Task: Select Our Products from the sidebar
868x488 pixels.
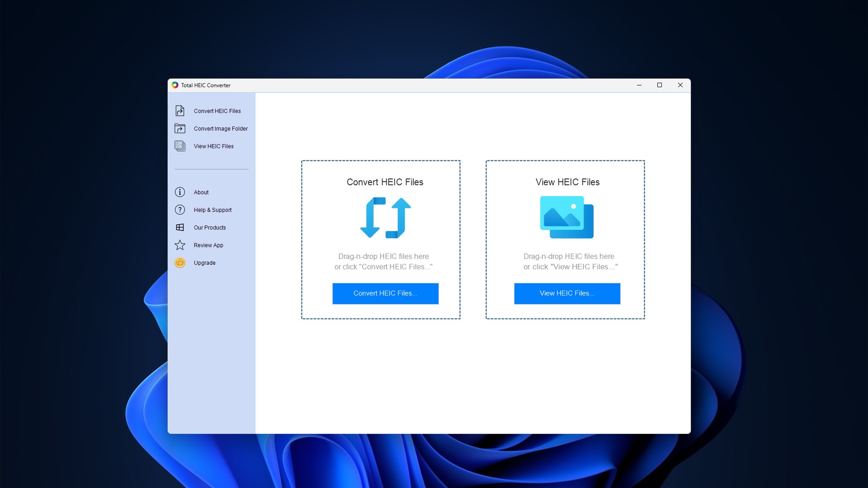Action: click(x=210, y=228)
